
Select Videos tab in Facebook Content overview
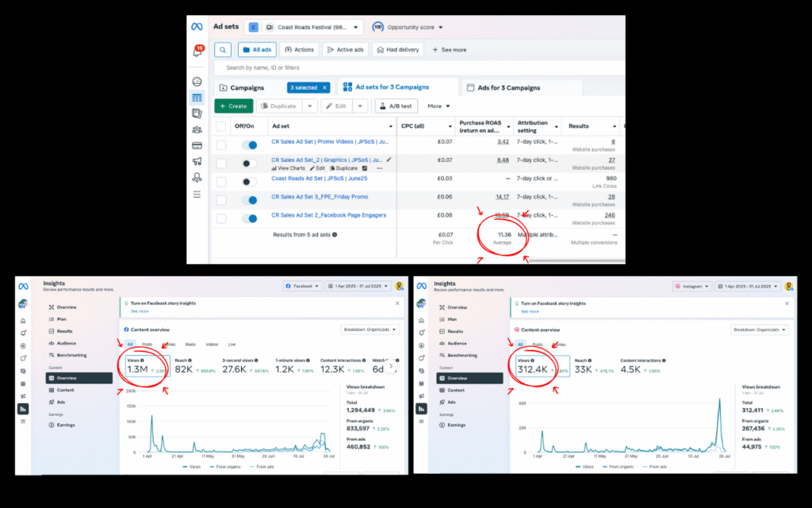[x=212, y=344]
